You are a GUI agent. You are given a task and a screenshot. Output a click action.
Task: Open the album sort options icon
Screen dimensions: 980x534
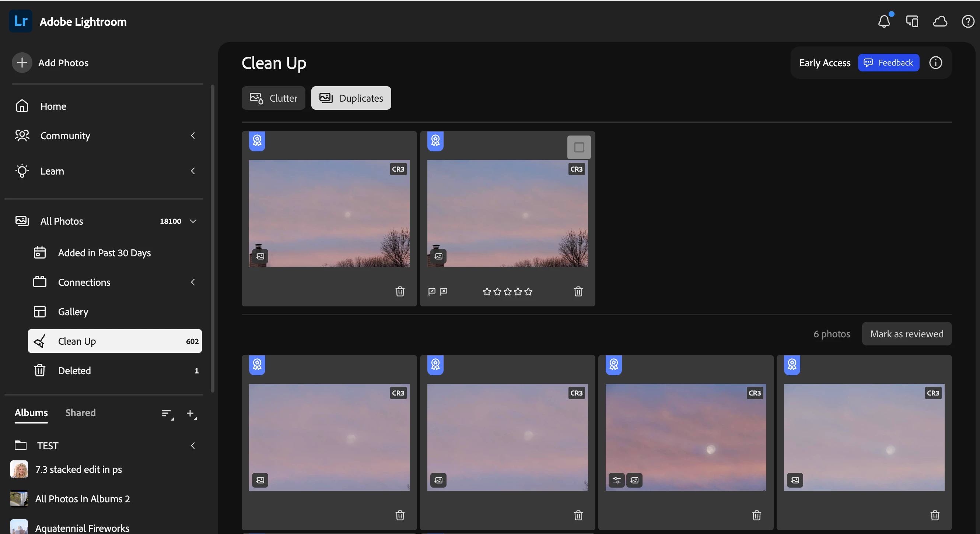(x=167, y=414)
